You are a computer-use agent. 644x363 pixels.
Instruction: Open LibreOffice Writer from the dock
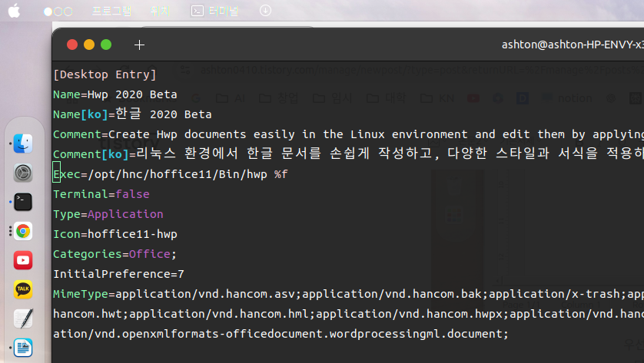pyautogui.click(x=23, y=348)
